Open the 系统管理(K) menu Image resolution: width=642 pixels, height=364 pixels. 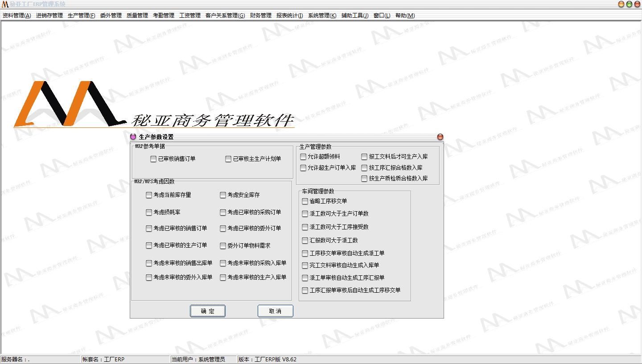322,16
